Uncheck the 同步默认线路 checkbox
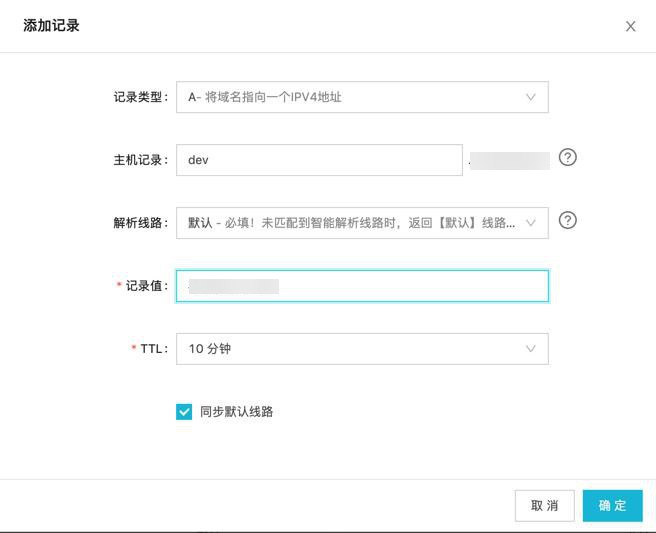656x533 pixels. pyautogui.click(x=184, y=412)
